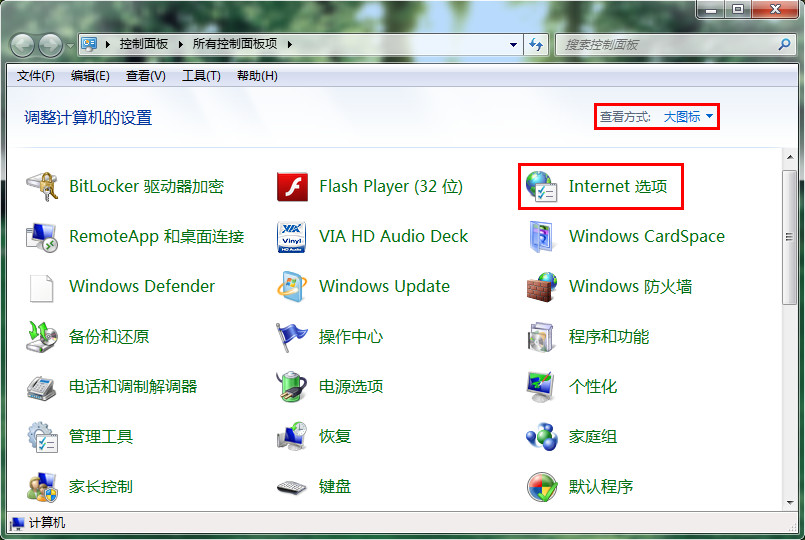805x540 pixels.
Task: Click the 恢复 recovery icon
Action: (x=292, y=437)
